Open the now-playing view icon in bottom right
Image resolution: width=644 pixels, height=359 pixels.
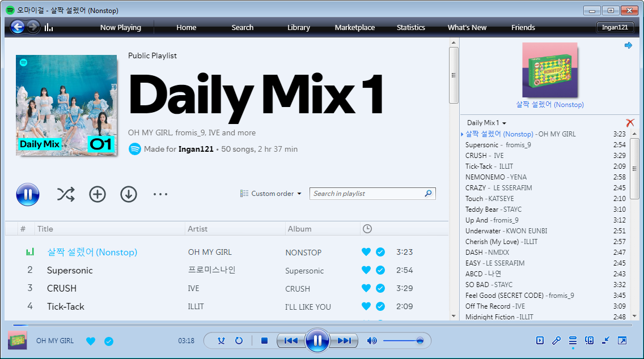[x=540, y=340]
